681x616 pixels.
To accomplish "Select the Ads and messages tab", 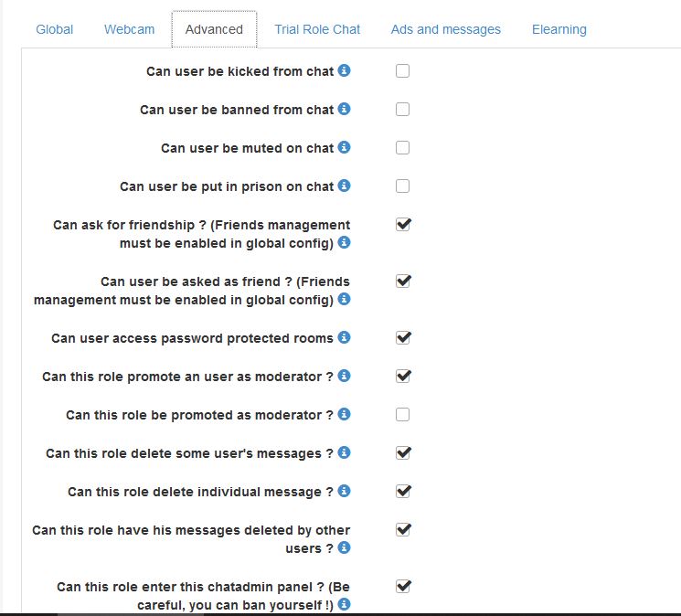I will tap(446, 29).
